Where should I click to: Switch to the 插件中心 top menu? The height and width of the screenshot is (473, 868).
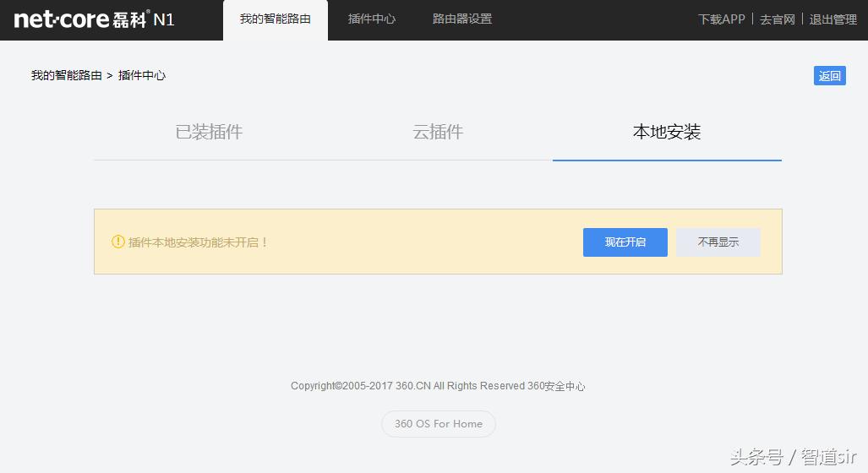[x=371, y=19]
